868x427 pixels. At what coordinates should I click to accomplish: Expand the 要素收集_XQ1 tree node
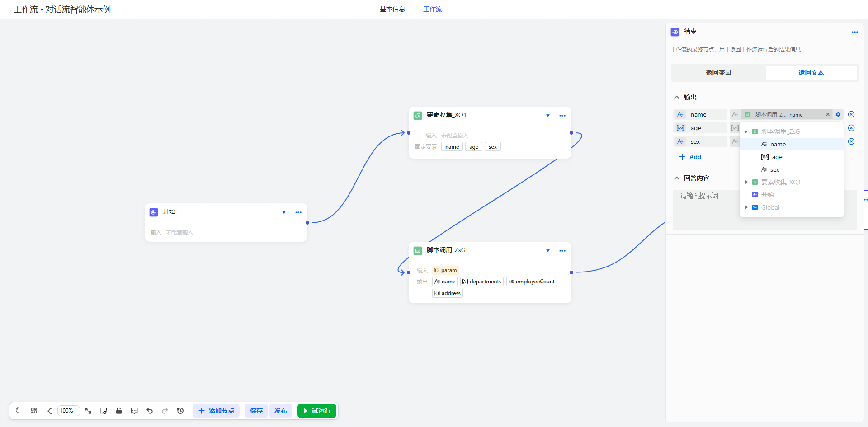746,182
